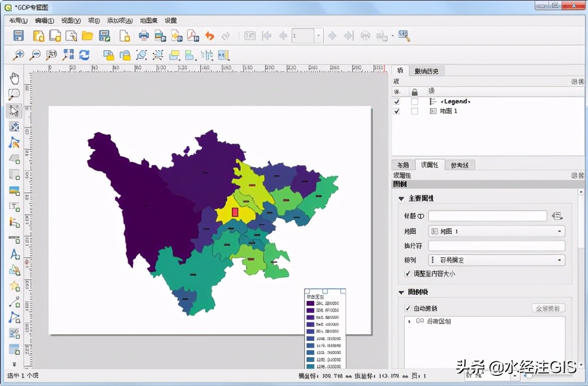Toggle visibility checkbox for Map 1 item
This screenshot has height=386, width=588.
coord(397,111)
